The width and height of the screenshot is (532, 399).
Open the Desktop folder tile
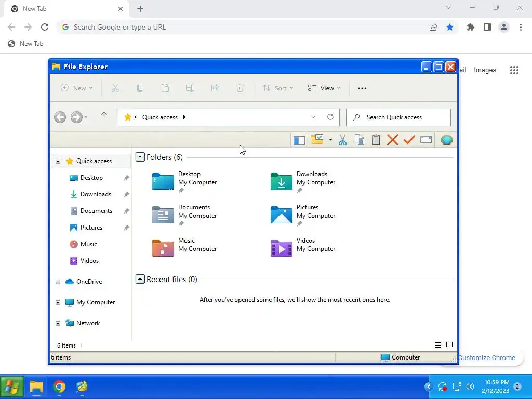point(184,181)
